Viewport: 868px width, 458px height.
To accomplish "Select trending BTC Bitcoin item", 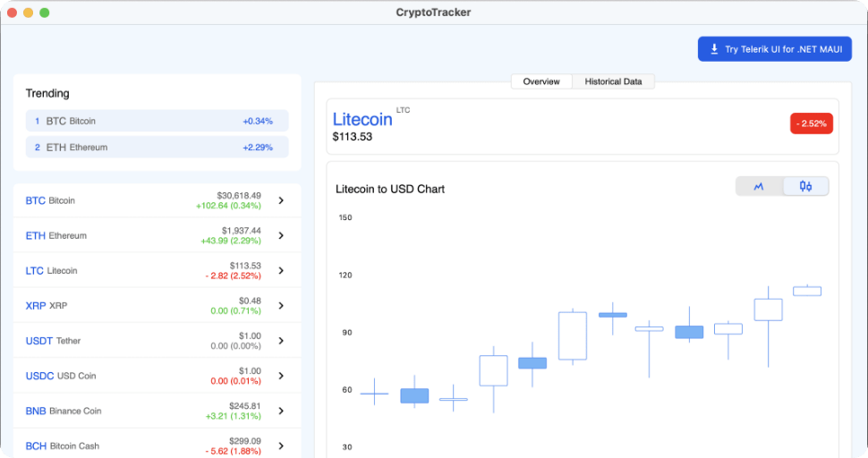I will (x=157, y=121).
